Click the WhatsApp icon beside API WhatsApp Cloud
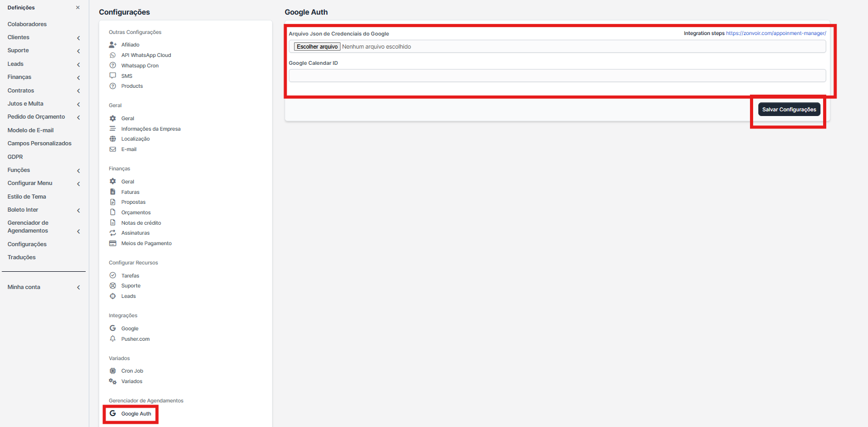Image resolution: width=868 pixels, height=427 pixels. [x=112, y=55]
